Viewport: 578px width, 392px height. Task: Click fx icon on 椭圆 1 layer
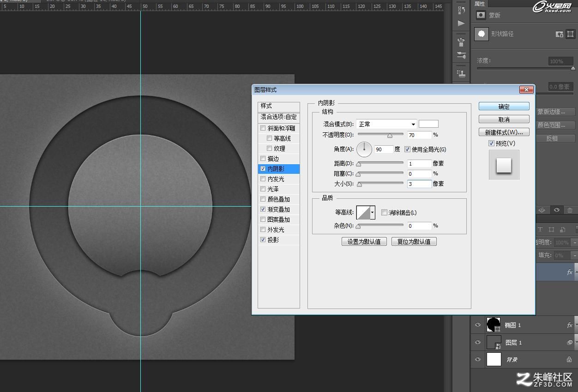pos(570,325)
